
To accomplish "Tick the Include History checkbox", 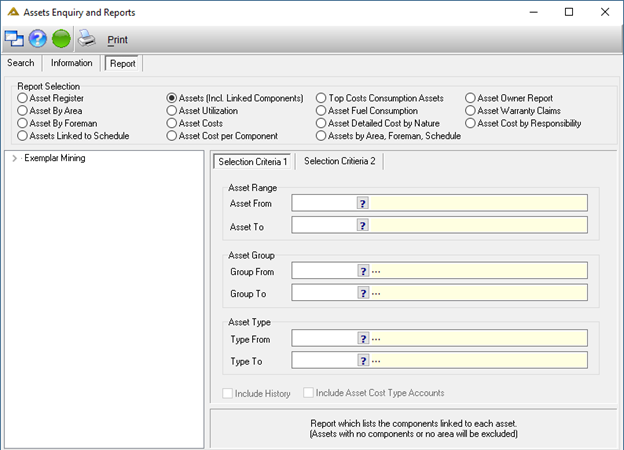I will (x=228, y=394).
